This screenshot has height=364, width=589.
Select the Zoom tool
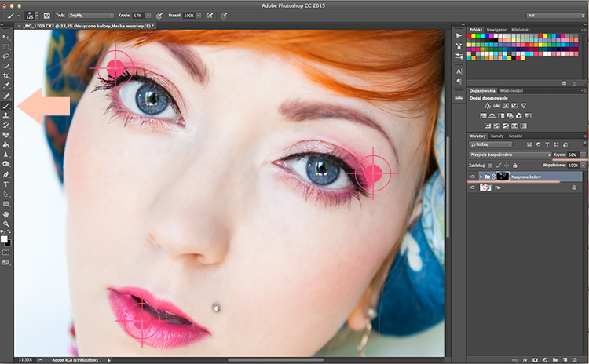click(6, 224)
